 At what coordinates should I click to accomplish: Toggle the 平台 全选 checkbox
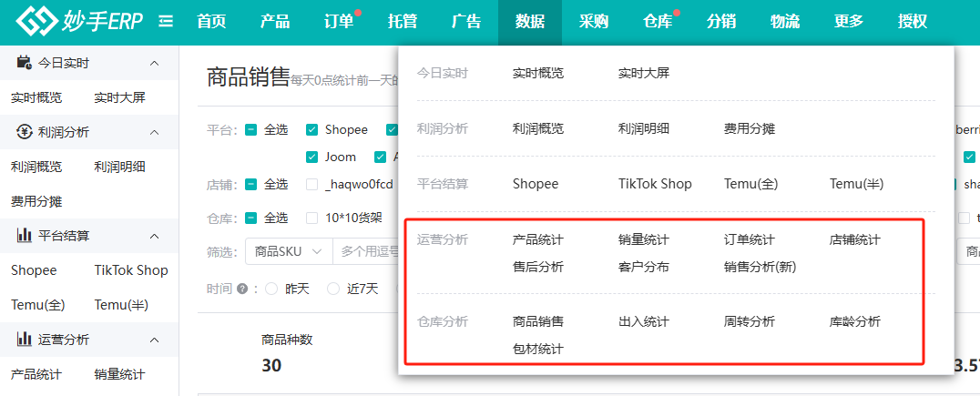click(251, 130)
